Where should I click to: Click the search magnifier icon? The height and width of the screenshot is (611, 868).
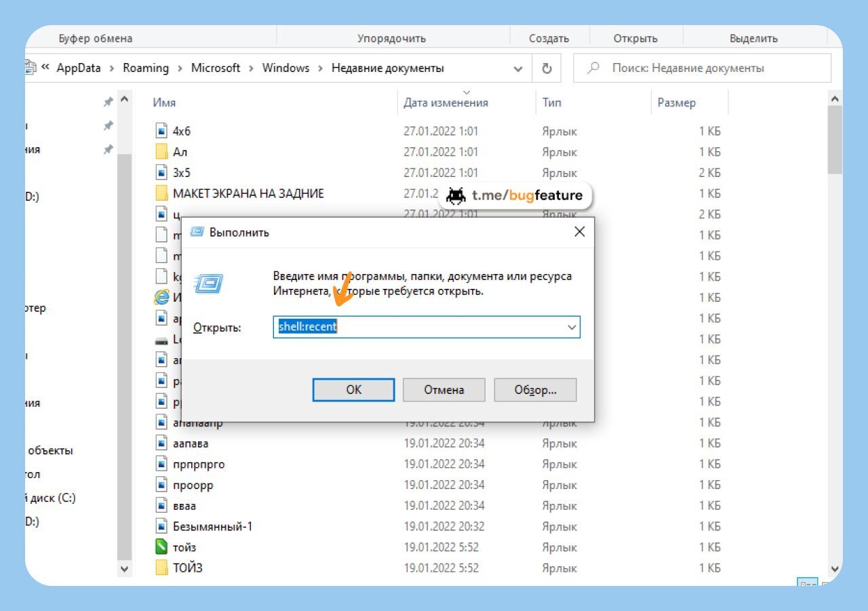click(x=593, y=68)
